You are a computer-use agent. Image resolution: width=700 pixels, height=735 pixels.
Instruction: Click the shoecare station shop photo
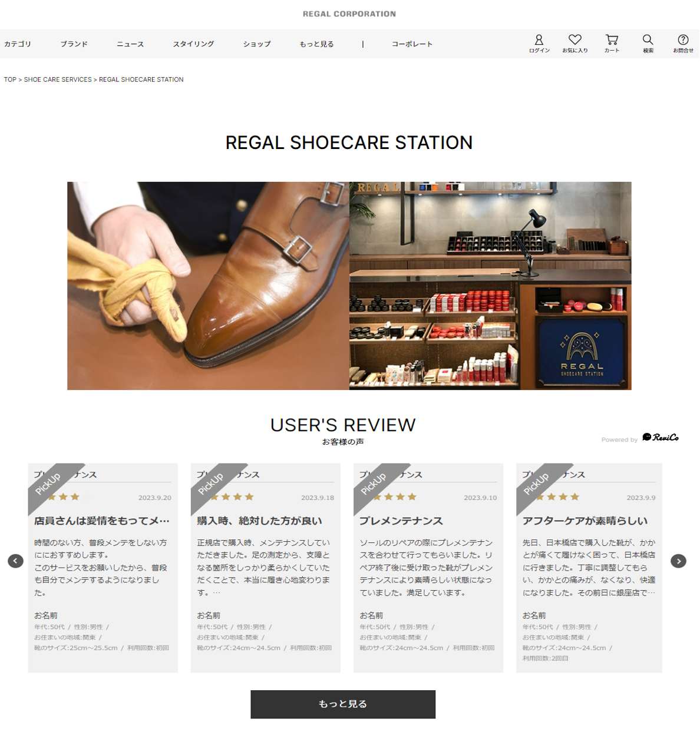point(490,286)
